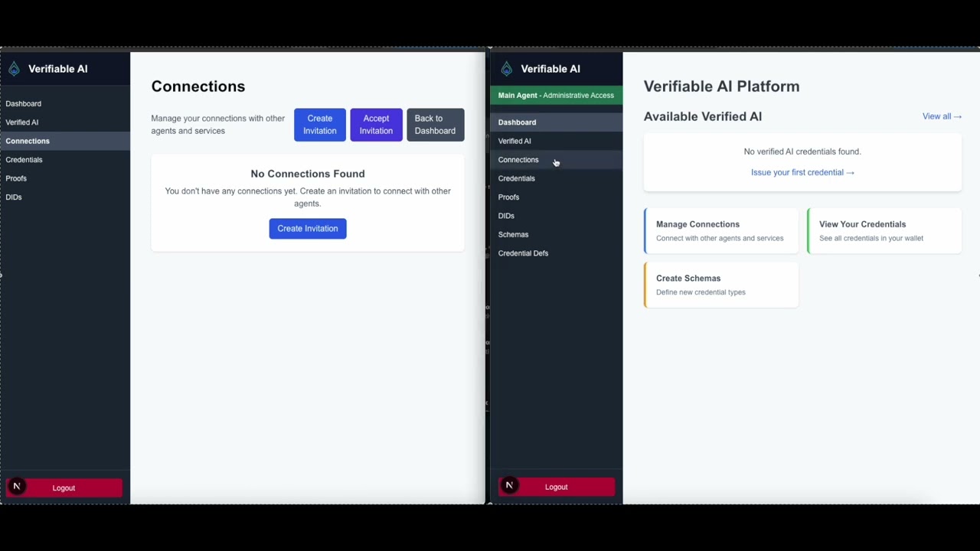Click Create Invitation under No Connections Found
Image resolution: width=980 pixels, height=551 pixels.
coord(308,228)
